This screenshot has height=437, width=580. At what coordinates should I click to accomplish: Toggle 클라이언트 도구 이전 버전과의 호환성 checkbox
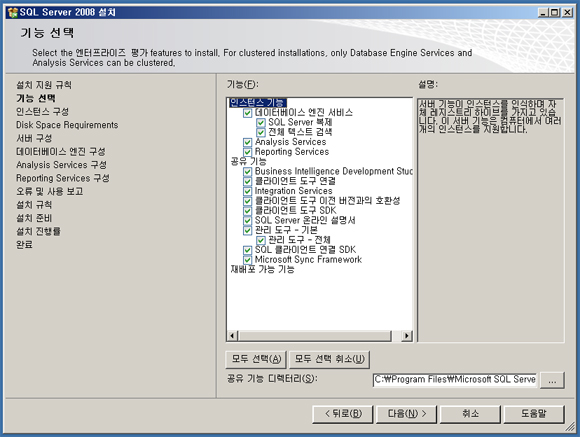click(x=247, y=201)
